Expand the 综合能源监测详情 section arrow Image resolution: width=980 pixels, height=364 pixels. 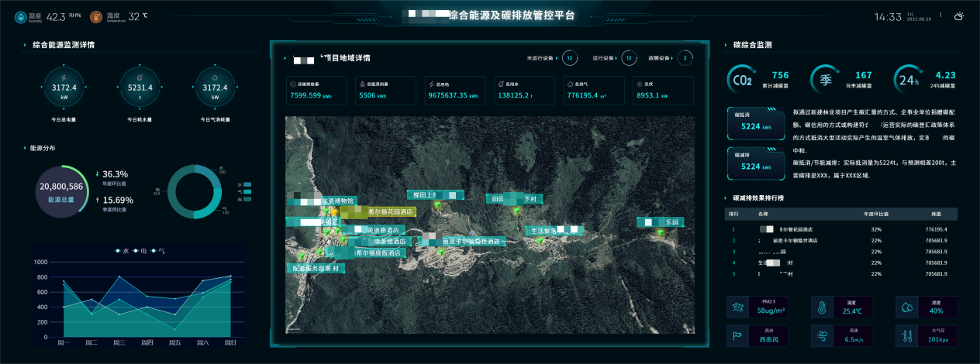25,46
